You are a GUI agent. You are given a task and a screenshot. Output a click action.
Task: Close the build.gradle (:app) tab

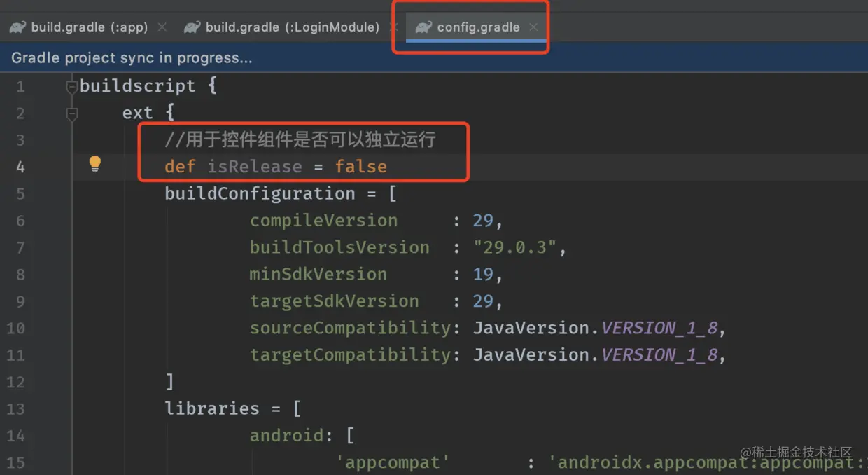tap(162, 27)
